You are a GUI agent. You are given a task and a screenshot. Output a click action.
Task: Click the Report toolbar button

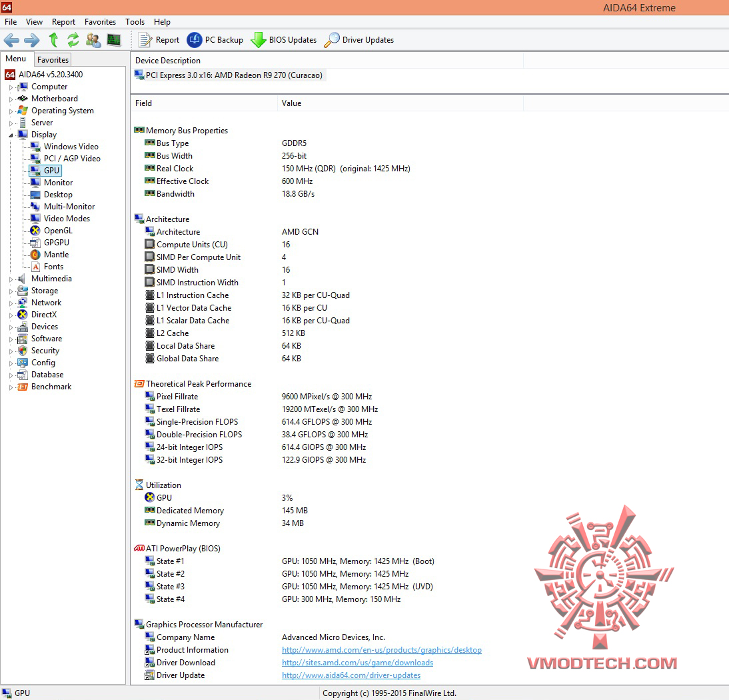159,40
